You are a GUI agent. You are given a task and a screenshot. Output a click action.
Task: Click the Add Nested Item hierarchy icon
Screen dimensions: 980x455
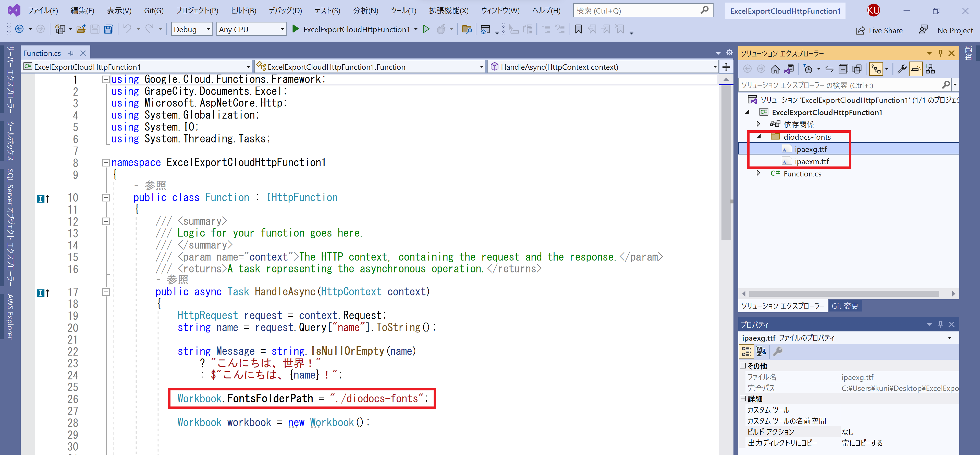pyautogui.click(x=930, y=69)
